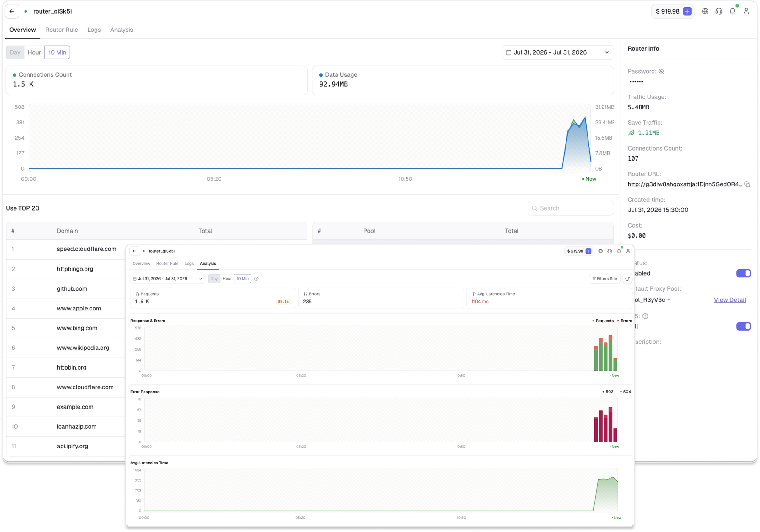Open notifications bell in Overview header
The image size is (760, 532).
point(732,11)
